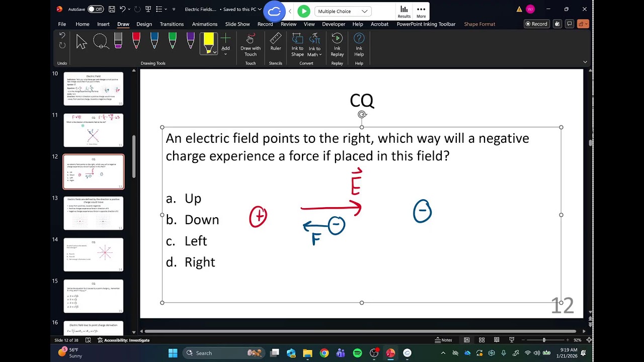Image resolution: width=644 pixels, height=362 pixels.
Task: Click the Save icon in title bar
Action: [112, 9]
